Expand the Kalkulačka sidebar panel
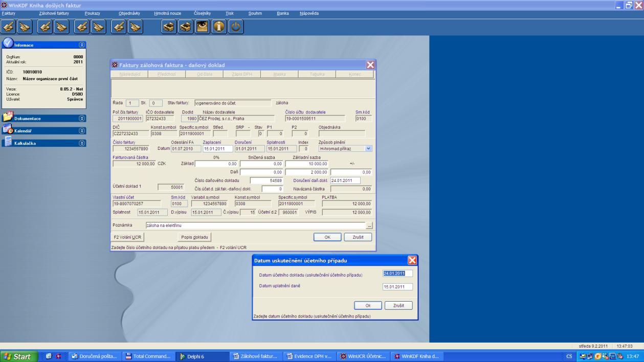Viewport: 644px width, 362px height. click(x=82, y=143)
